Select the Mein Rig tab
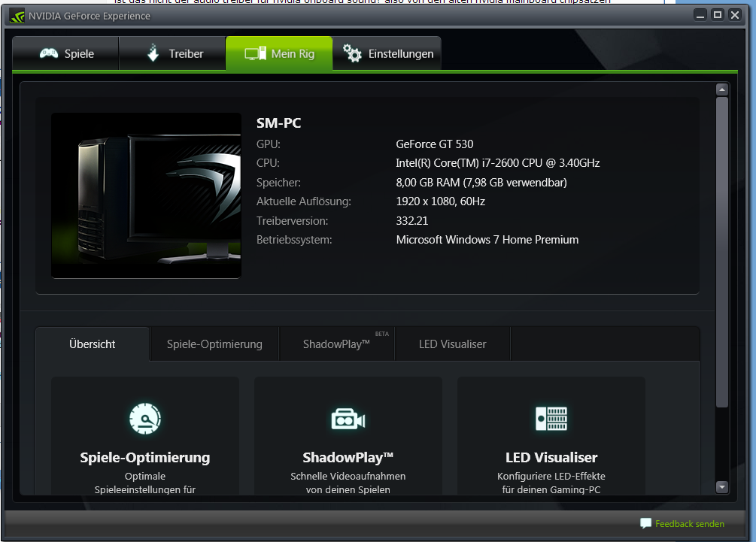756x542 pixels. [x=279, y=53]
